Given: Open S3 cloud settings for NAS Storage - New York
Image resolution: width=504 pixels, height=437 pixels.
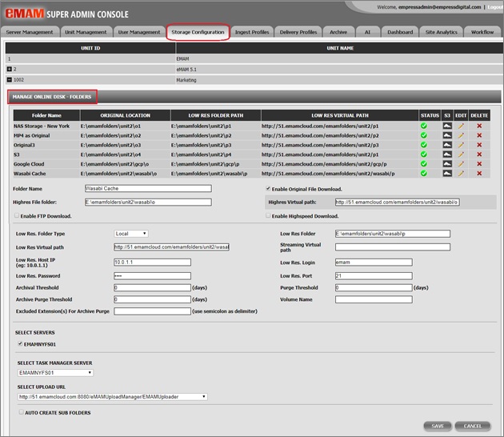Looking at the screenshot, I should point(447,126).
